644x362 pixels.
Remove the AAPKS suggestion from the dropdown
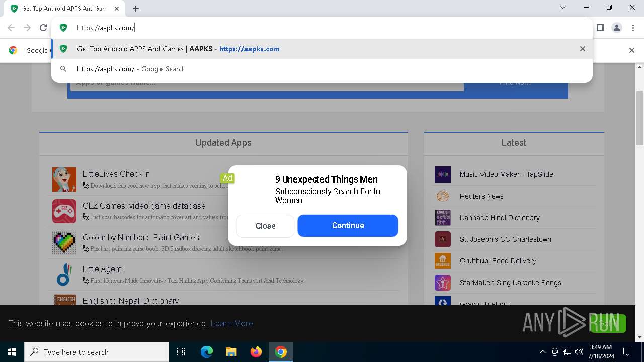point(582,49)
